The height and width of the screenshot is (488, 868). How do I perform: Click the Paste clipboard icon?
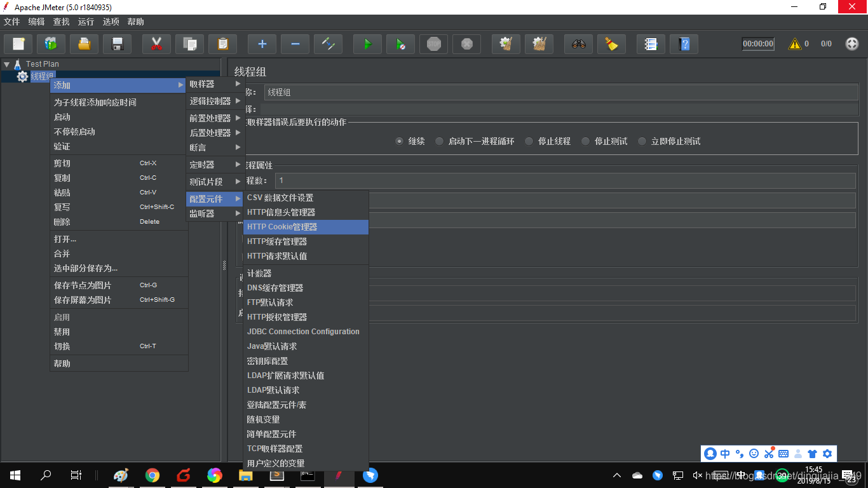point(222,44)
